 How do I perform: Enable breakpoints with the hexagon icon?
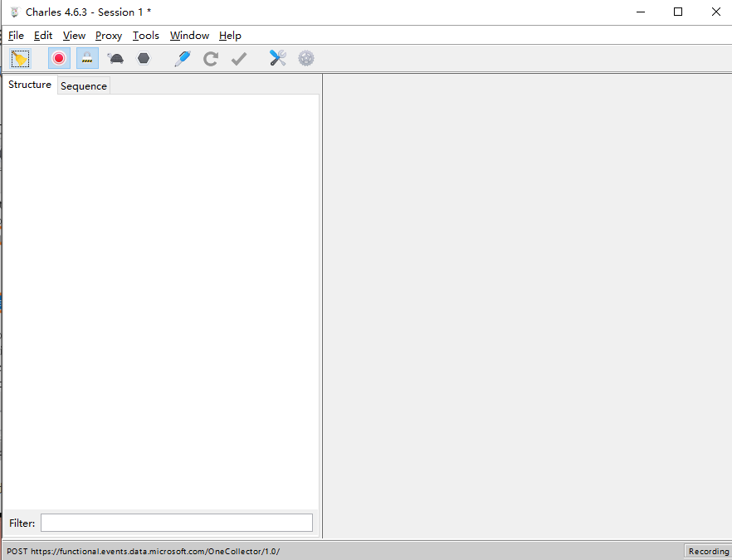click(x=144, y=58)
